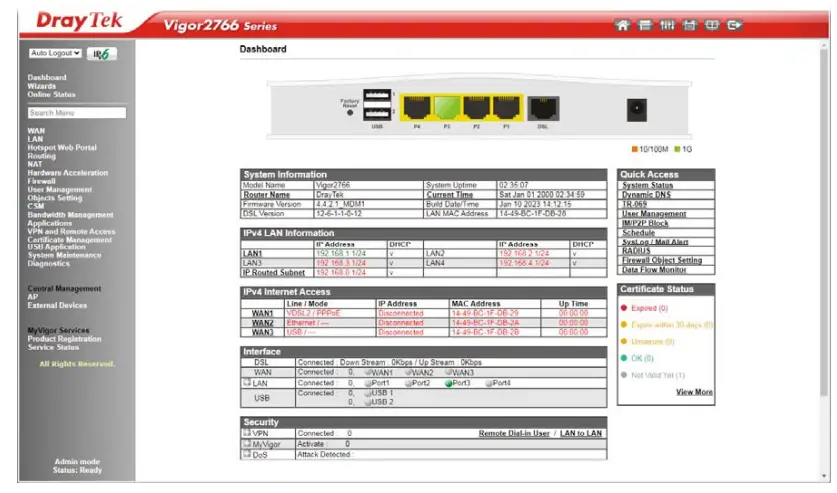Image resolution: width=837 pixels, height=493 pixels.
Task: Click the green P3 LAN port image
Action: click(447, 107)
